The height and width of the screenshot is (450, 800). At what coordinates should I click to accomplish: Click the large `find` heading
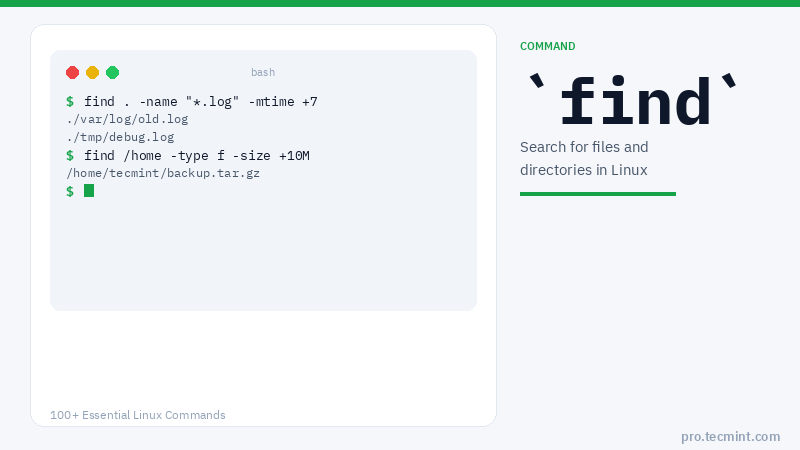coord(632,103)
